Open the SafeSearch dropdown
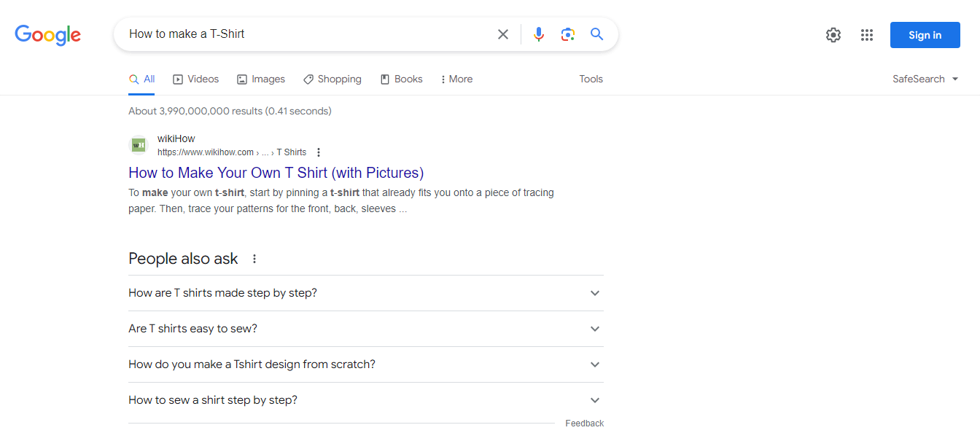 [x=925, y=78]
